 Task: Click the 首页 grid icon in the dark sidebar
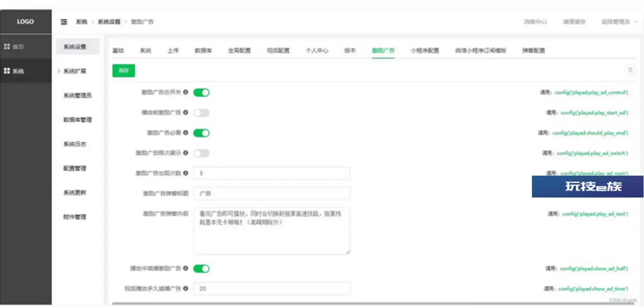pyautogui.click(x=7, y=46)
